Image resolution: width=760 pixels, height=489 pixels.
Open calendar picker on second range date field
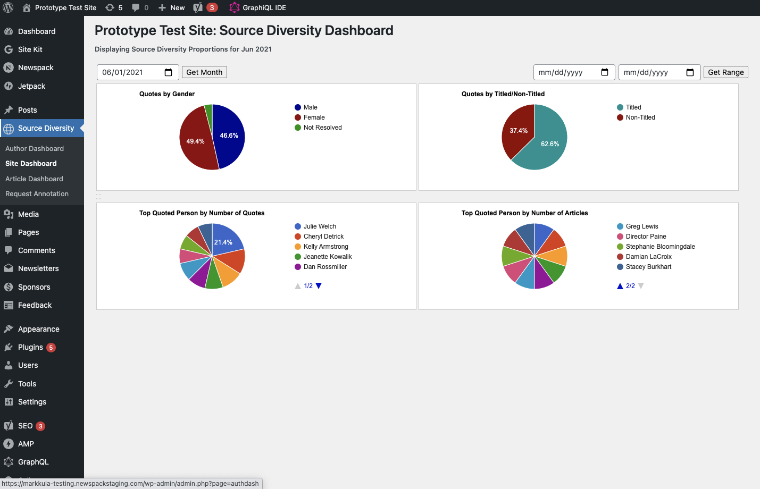(689, 72)
